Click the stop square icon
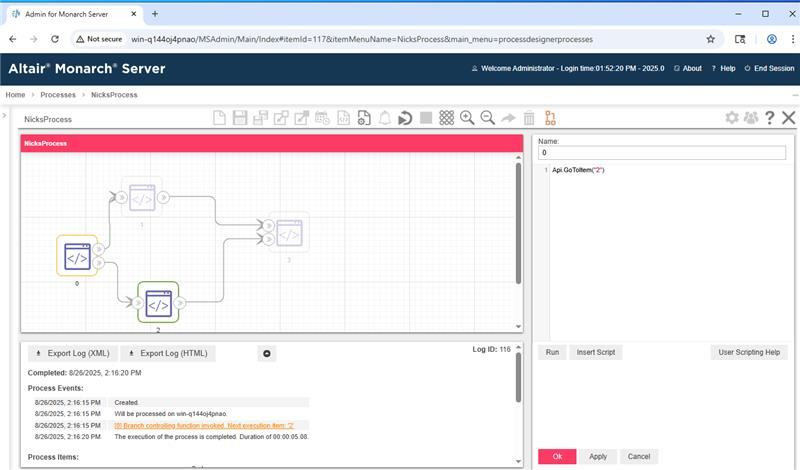Image resolution: width=800 pixels, height=470 pixels. click(426, 118)
